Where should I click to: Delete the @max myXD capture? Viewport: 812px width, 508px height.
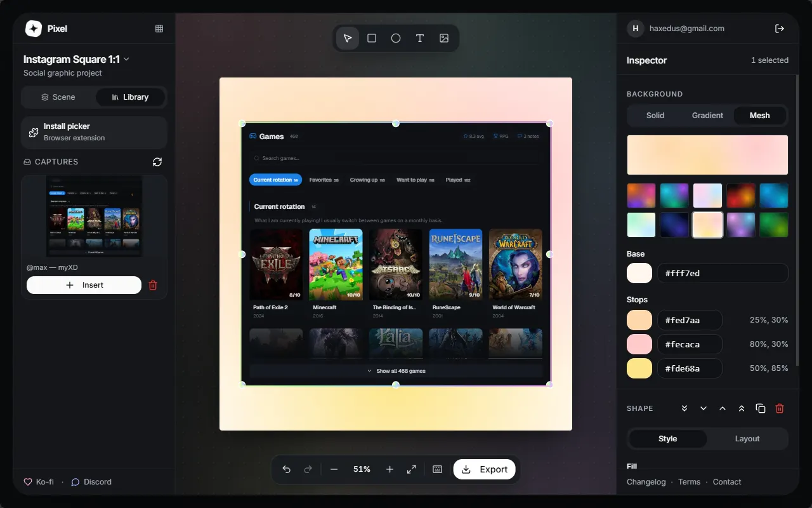(x=153, y=285)
